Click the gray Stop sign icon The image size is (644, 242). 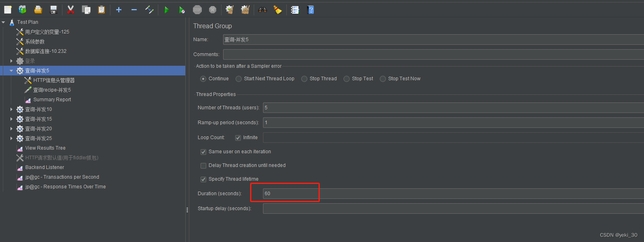coord(197,10)
